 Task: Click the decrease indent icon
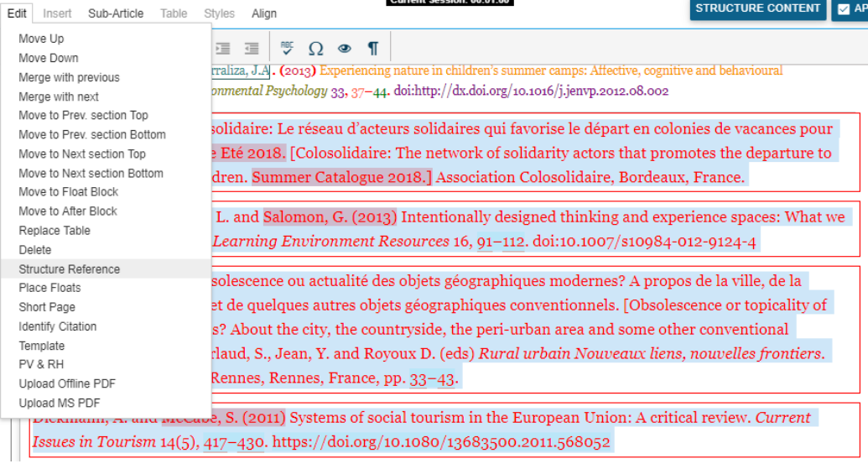252,49
